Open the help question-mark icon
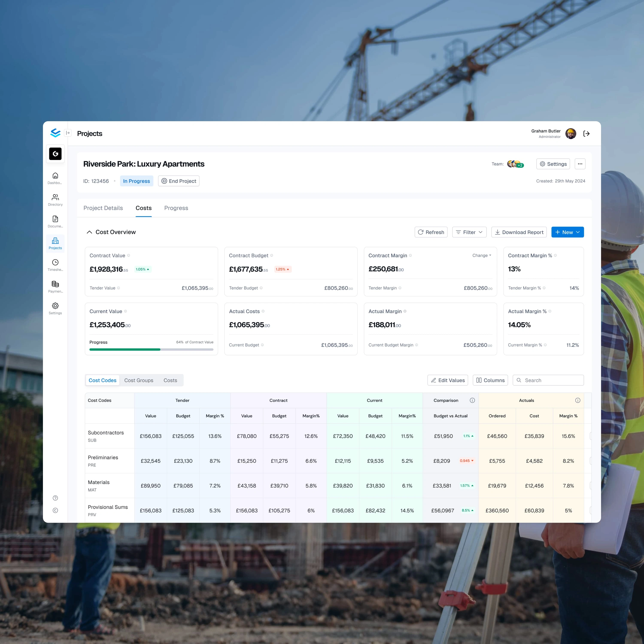Screen dimensions: 644x644 55,498
